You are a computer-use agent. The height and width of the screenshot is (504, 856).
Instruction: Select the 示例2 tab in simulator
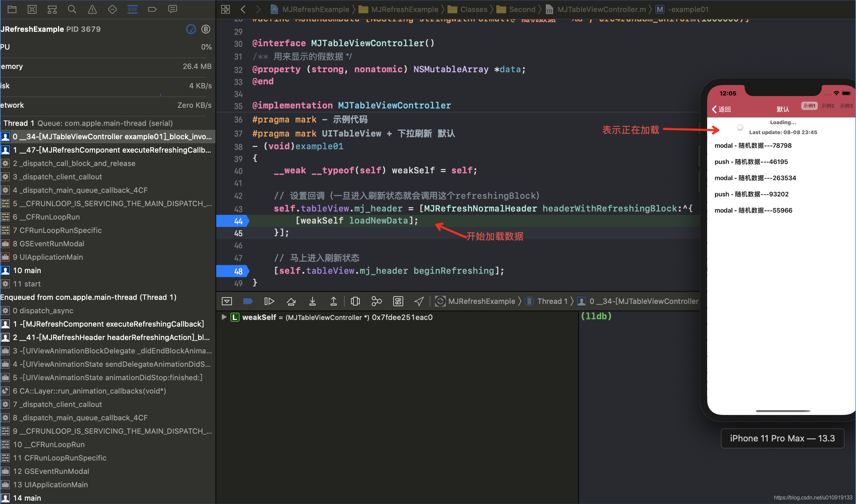click(x=828, y=106)
